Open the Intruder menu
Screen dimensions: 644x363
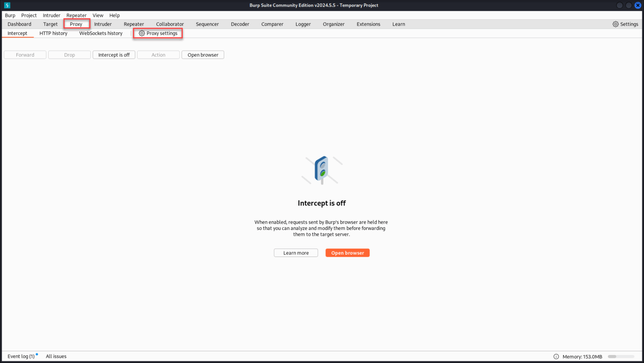[51, 15]
